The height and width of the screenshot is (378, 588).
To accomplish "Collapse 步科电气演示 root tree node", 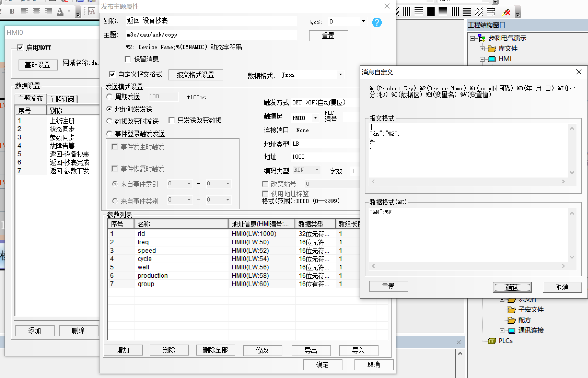I will (472, 38).
